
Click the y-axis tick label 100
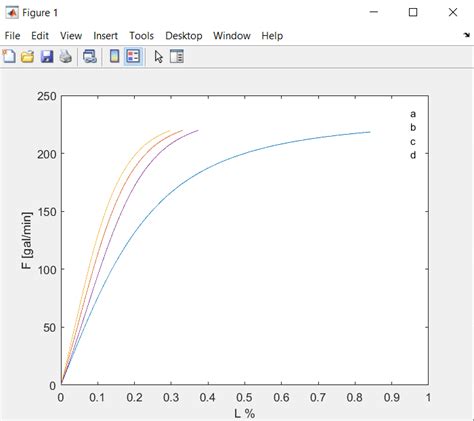47,270
